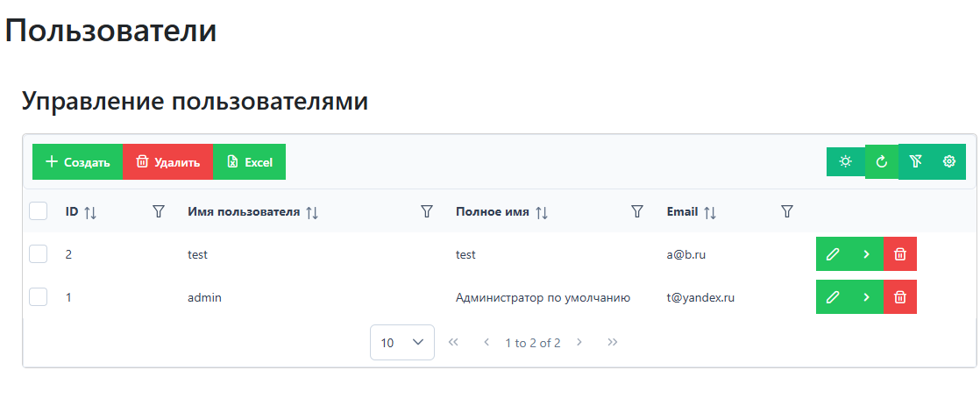Open details arrow for admin row

pos(866,297)
